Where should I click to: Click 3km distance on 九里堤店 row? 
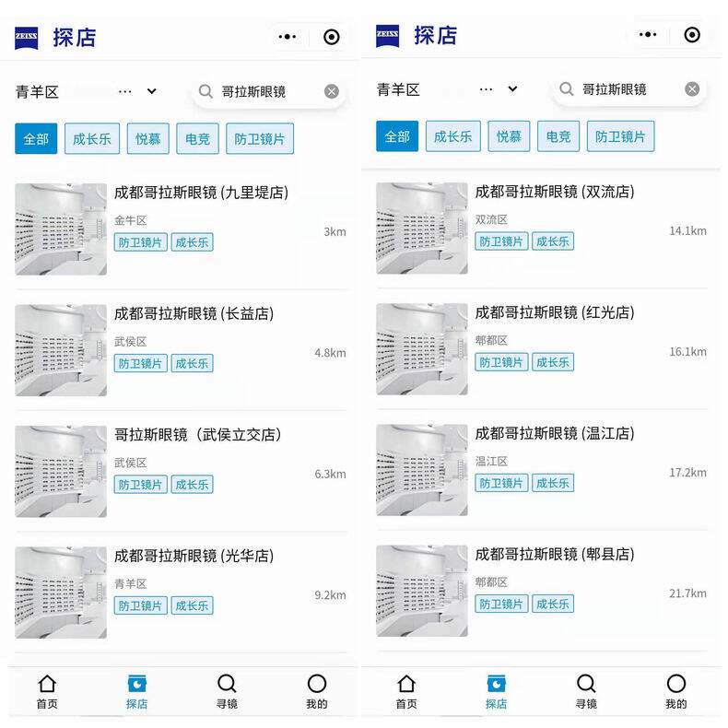(x=335, y=231)
